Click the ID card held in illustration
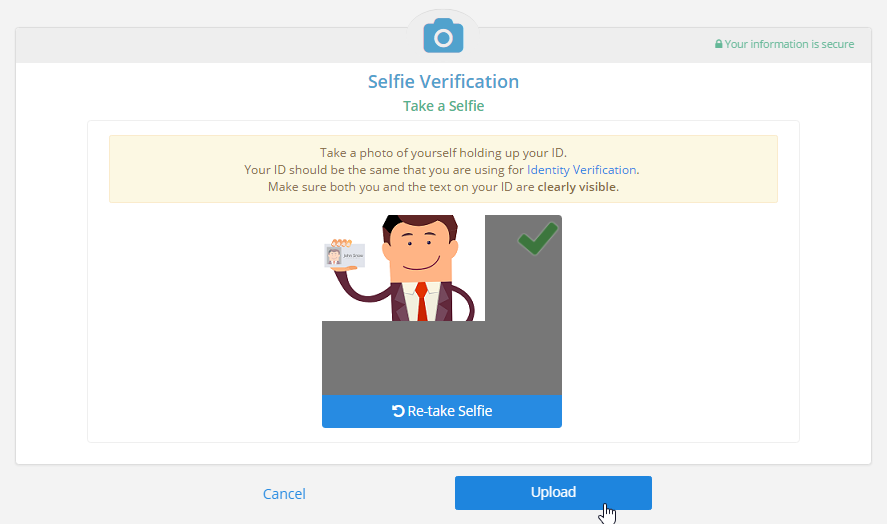 [345, 256]
